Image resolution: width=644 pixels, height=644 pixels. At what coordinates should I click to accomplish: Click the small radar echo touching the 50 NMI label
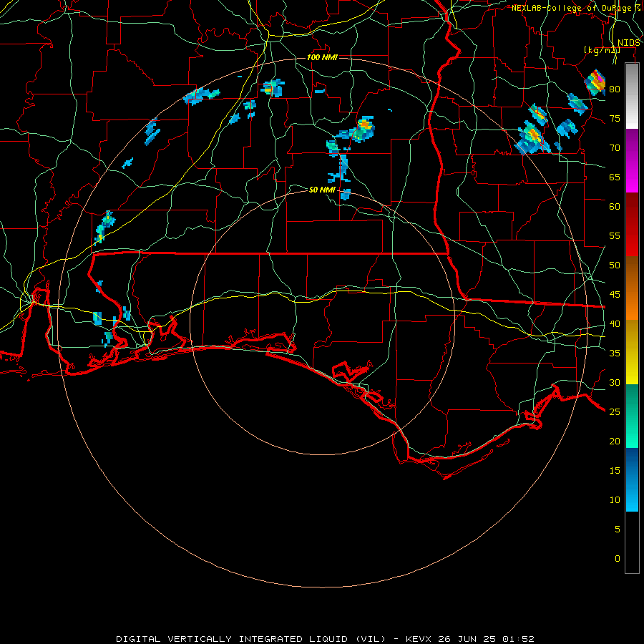tap(346, 194)
